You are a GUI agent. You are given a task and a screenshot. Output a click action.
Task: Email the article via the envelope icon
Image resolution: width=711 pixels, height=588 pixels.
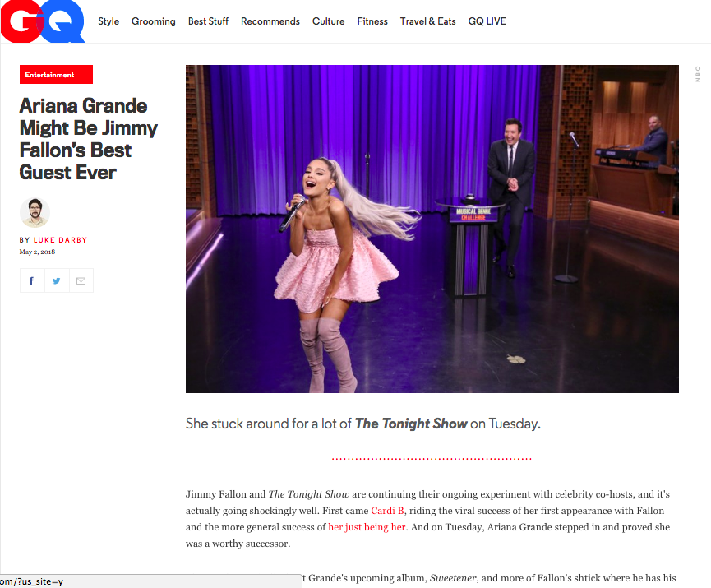coord(81,280)
